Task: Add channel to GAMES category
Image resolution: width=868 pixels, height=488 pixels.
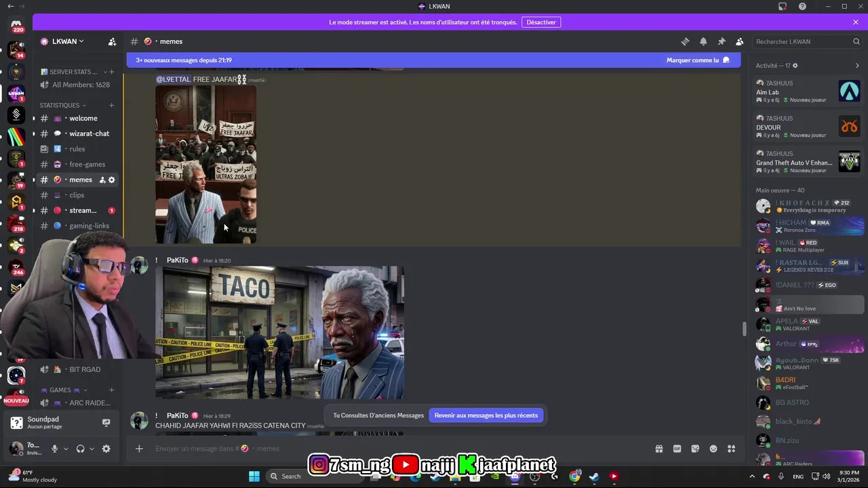Action: pyautogui.click(x=112, y=390)
